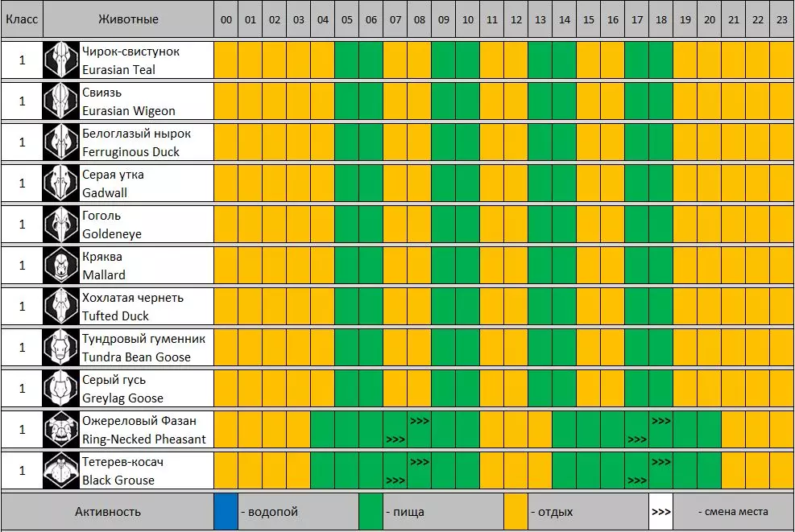Click the Tufted Duck animal icon
Image resolution: width=795 pixels, height=532 pixels.
point(61,306)
